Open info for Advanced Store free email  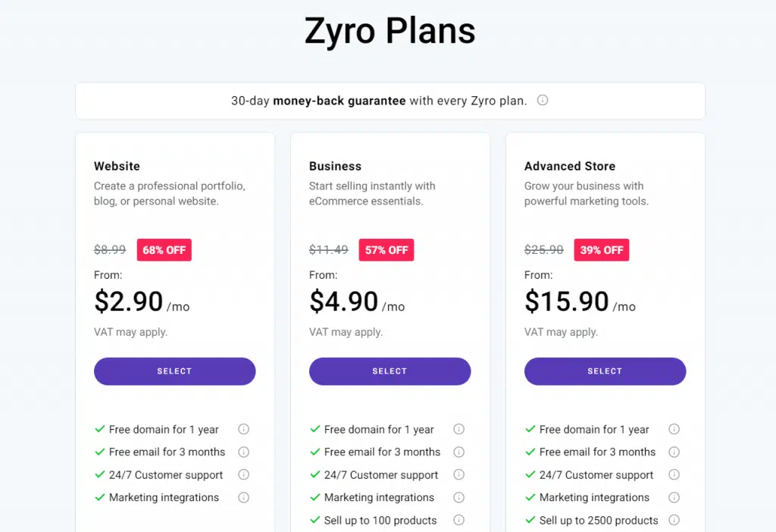pos(674,452)
